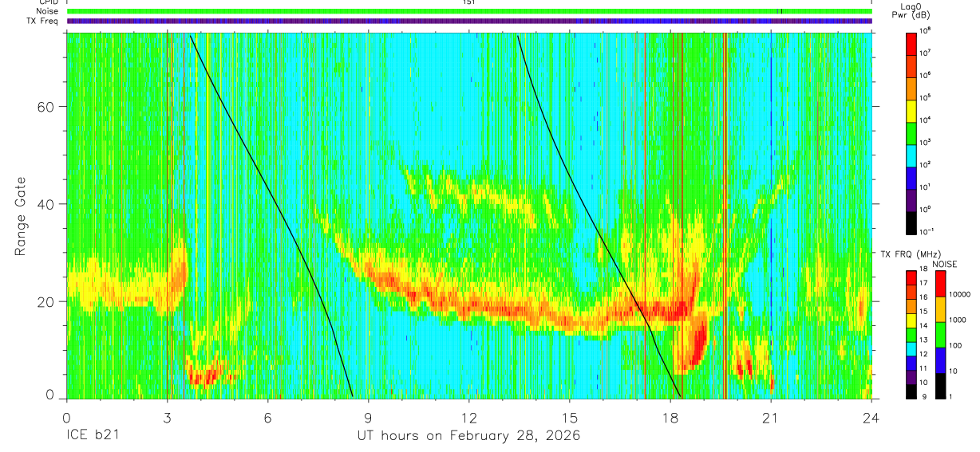Click the 'TX Freq' row label at top
This screenshot has width=980, height=452.
pos(42,21)
